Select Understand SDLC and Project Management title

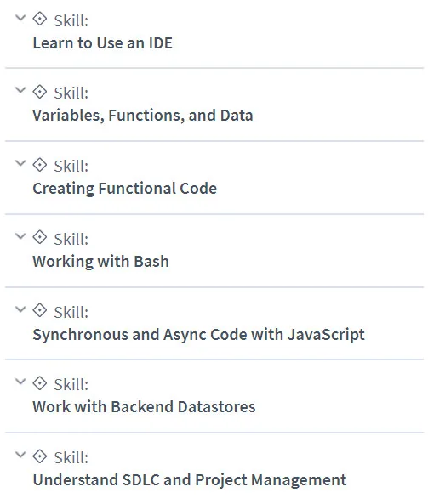tap(190, 480)
